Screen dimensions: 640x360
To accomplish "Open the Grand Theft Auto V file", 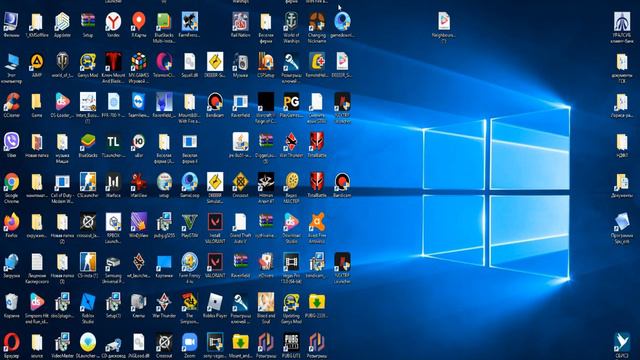I will click(240, 222).
